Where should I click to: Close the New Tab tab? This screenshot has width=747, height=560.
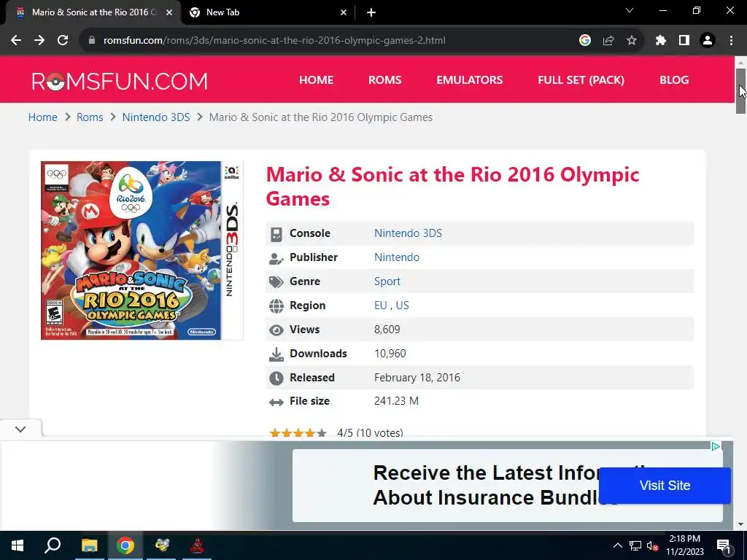344,12
